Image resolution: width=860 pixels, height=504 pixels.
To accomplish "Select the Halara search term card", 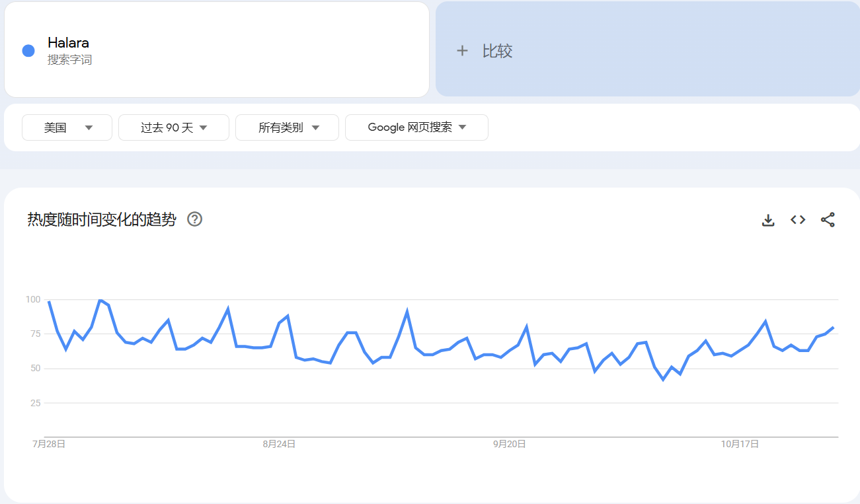I will click(217, 50).
